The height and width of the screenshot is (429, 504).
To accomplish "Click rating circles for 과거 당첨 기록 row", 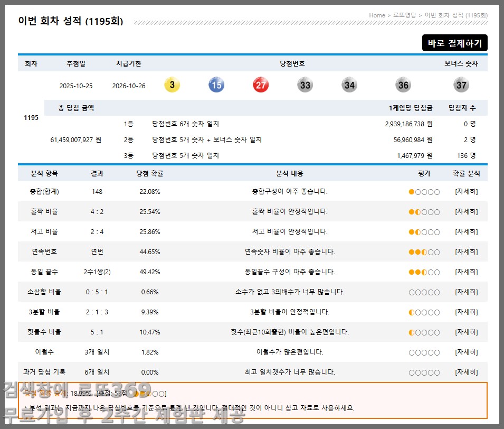I will pyautogui.click(x=424, y=372).
